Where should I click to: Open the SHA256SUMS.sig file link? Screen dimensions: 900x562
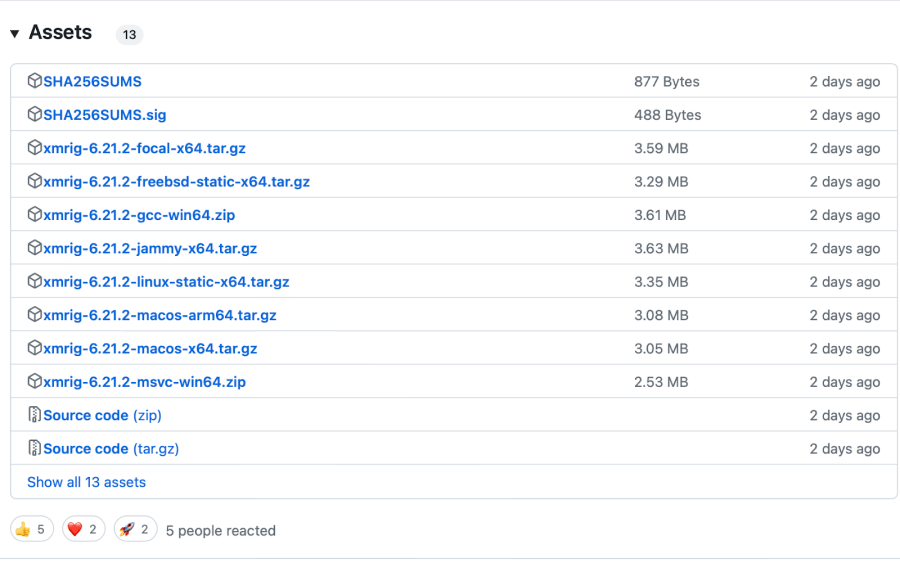[104, 115]
